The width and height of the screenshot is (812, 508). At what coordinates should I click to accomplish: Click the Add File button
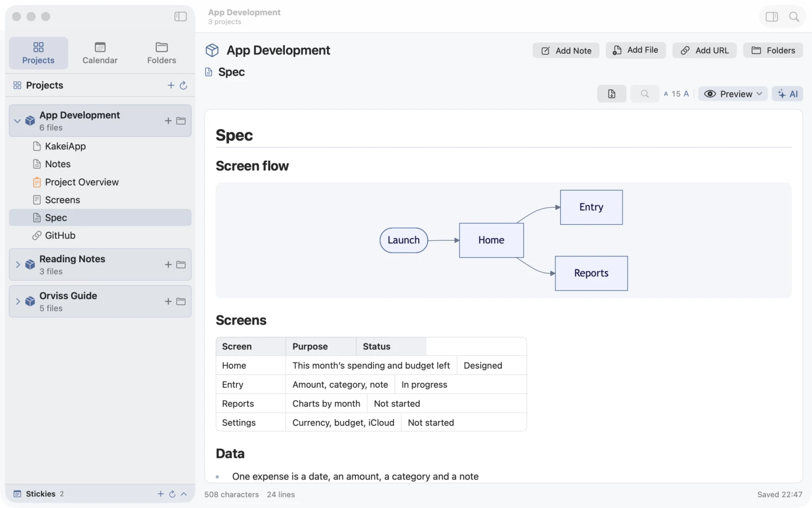[x=635, y=50]
